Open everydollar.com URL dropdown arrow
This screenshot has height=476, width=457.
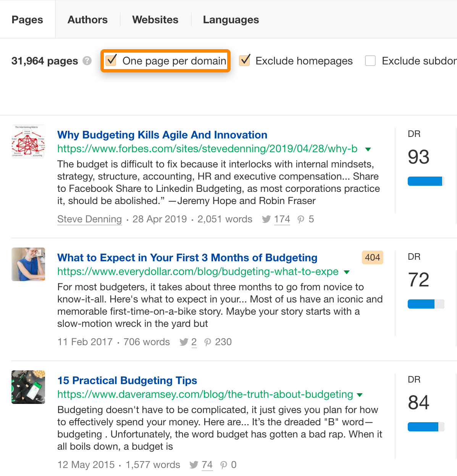point(347,272)
